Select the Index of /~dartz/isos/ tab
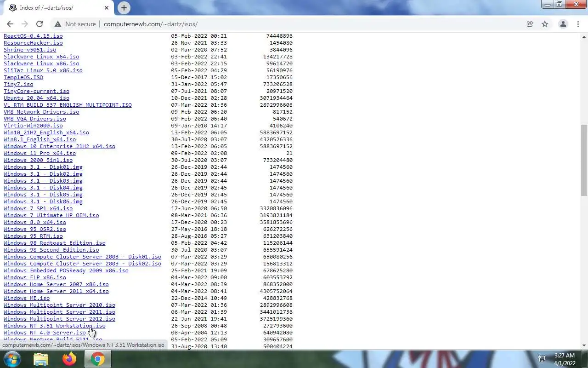 [x=58, y=8]
